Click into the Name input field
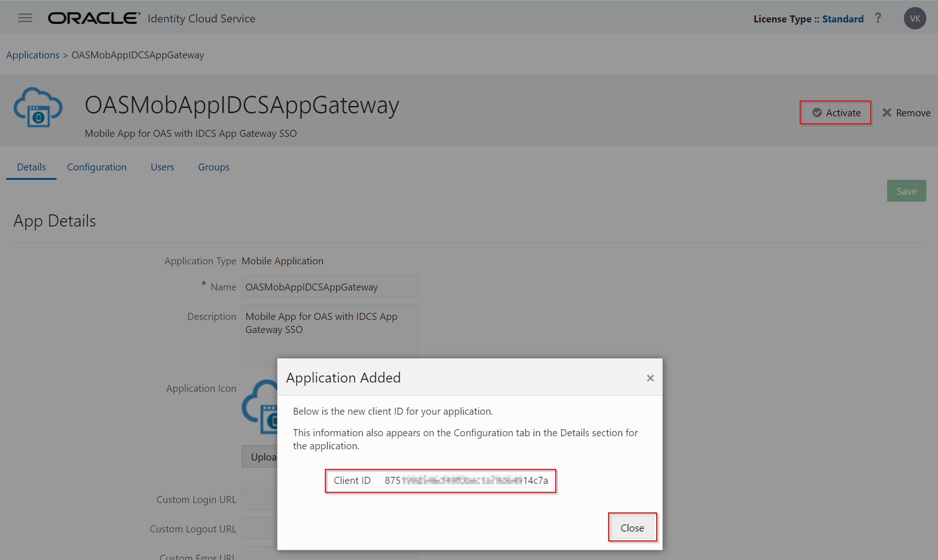Viewport: 938px width, 560px height. click(329, 287)
